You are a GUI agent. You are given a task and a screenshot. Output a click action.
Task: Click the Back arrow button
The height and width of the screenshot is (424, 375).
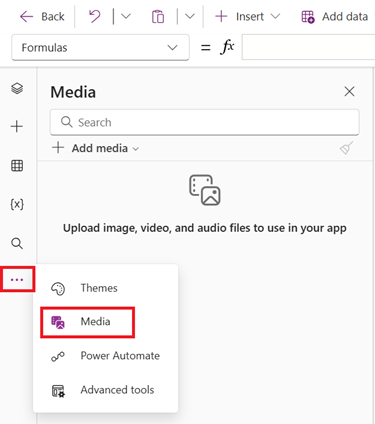pos(42,17)
